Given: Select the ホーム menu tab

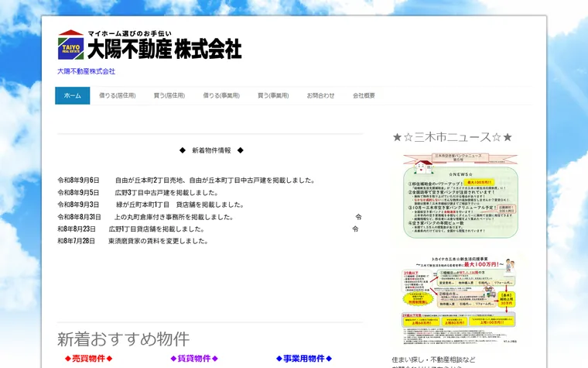Looking at the screenshot, I should (73, 96).
